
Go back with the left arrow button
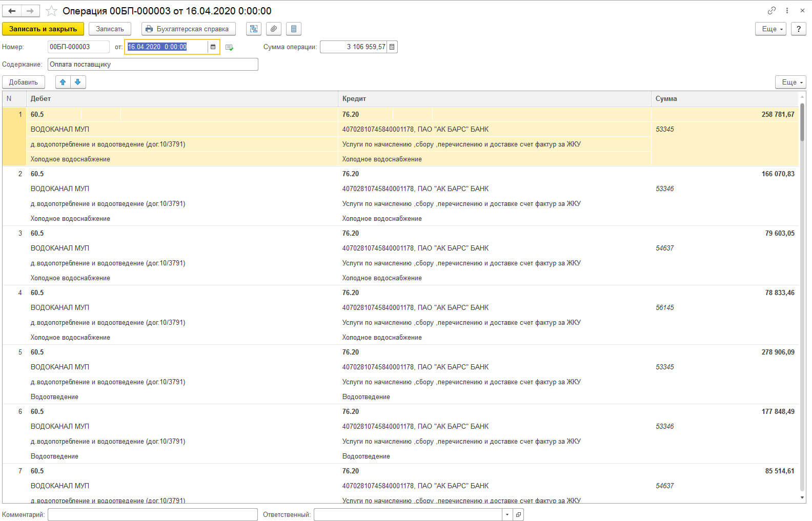(x=12, y=11)
